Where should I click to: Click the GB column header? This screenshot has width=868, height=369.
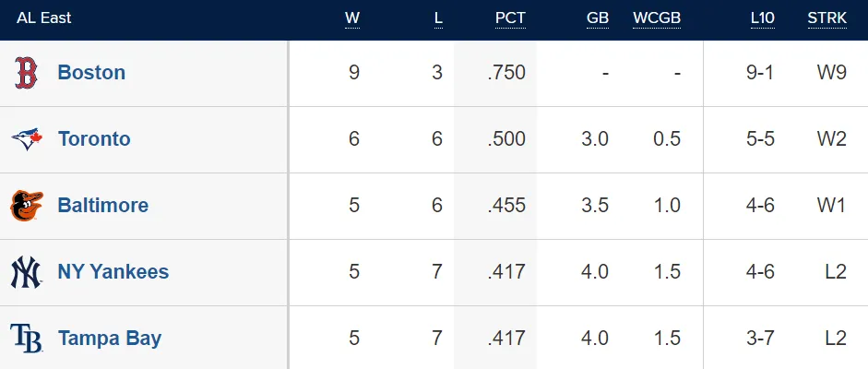click(598, 18)
